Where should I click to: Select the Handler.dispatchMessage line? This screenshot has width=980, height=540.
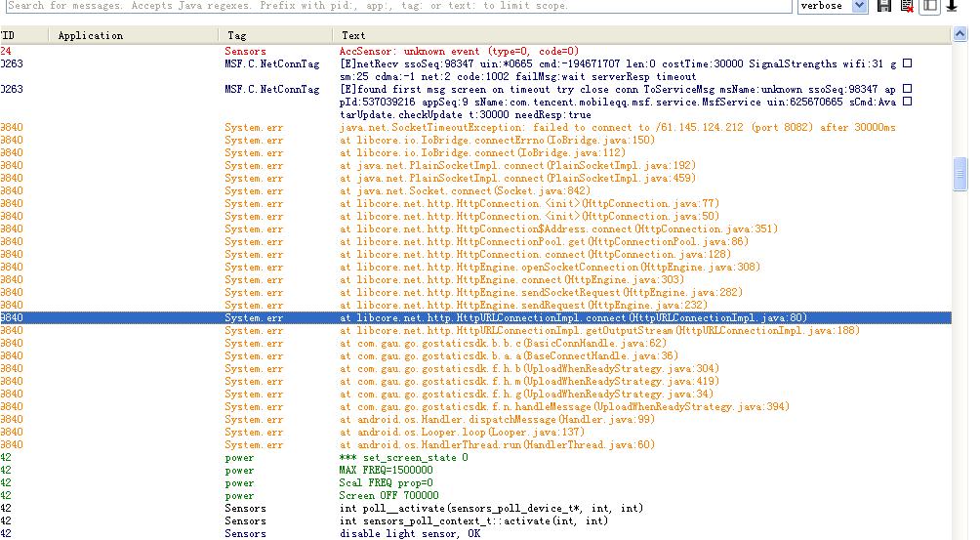point(475,419)
